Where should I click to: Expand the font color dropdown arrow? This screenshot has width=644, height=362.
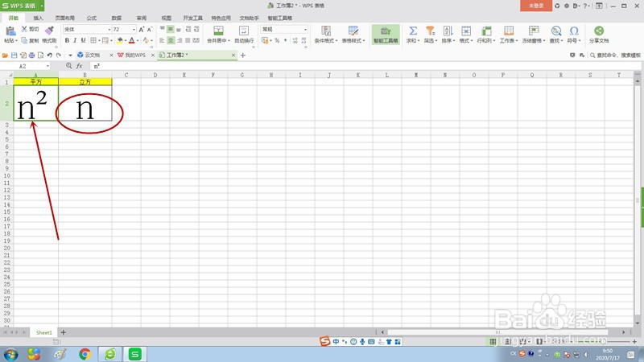[138, 41]
